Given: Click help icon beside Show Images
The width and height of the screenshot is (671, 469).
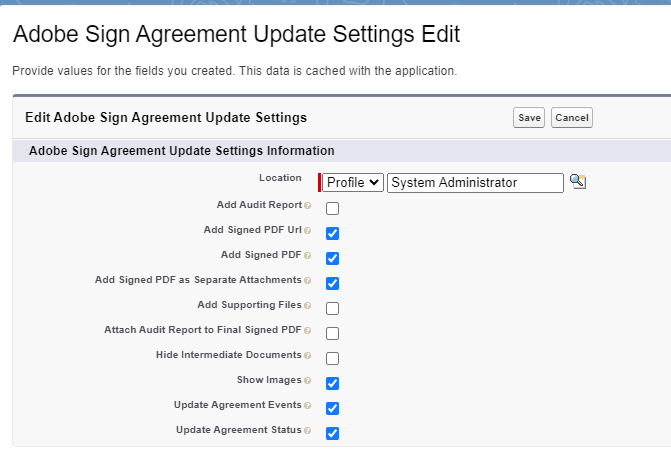Looking at the screenshot, I should coord(308,381).
